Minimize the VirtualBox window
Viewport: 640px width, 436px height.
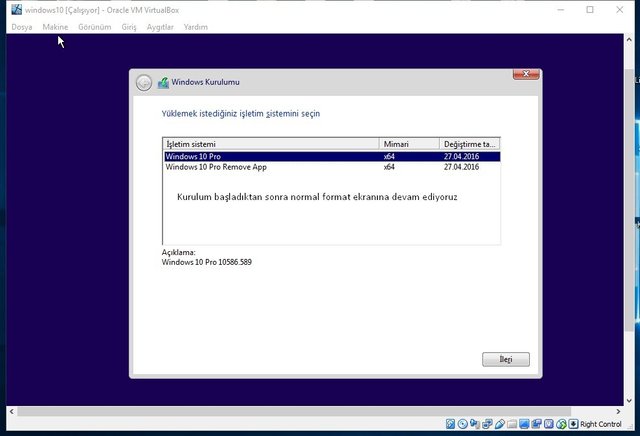pyautogui.click(x=561, y=10)
